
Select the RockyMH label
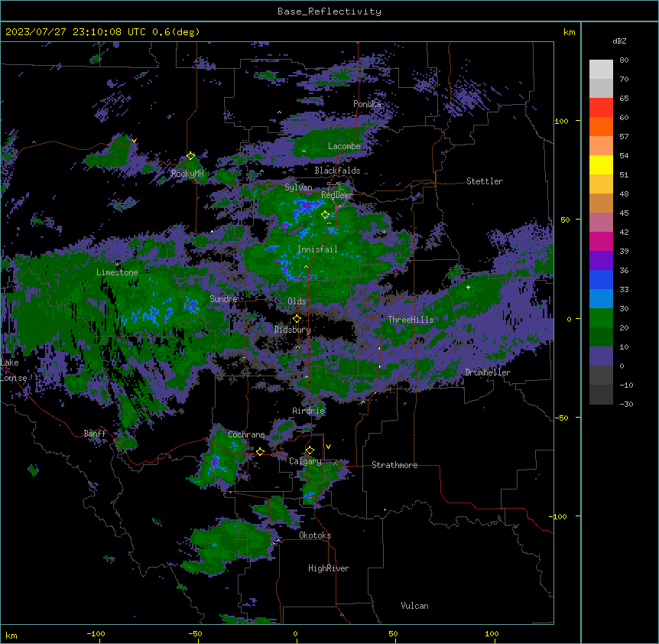pyautogui.click(x=187, y=174)
